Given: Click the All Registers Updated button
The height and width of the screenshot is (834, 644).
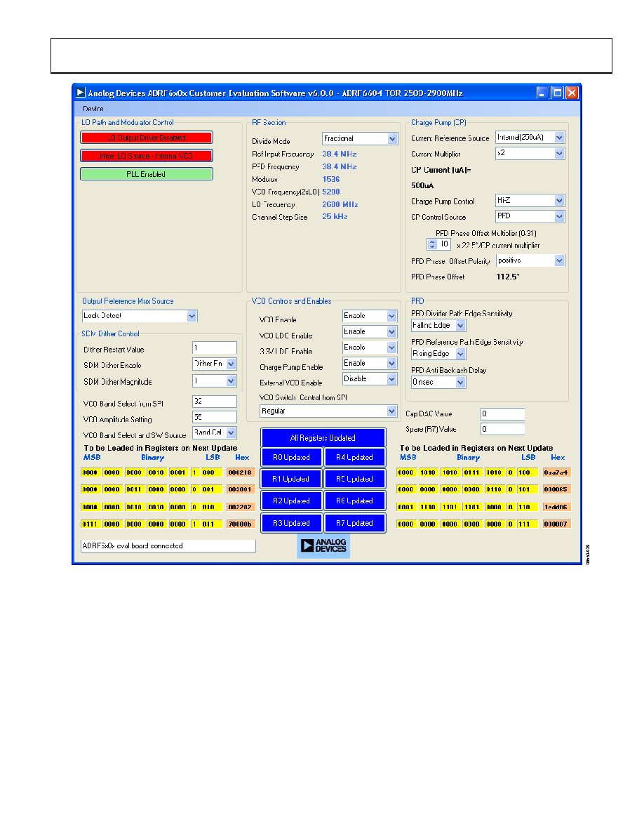Looking at the screenshot, I should (x=323, y=438).
